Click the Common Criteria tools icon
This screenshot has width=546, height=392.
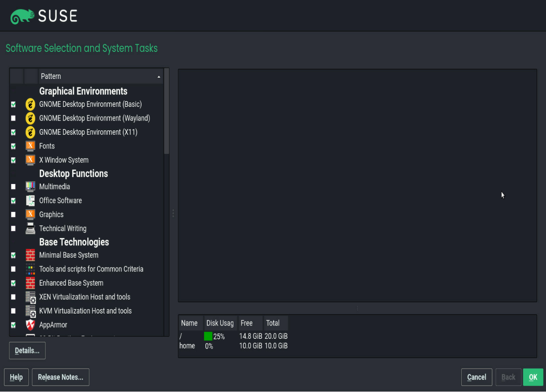[x=30, y=269]
